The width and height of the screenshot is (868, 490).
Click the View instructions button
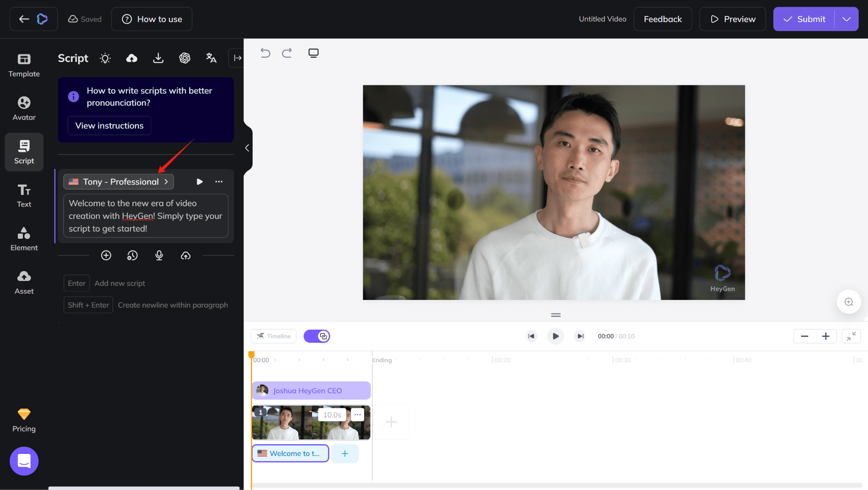pyautogui.click(x=109, y=125)
